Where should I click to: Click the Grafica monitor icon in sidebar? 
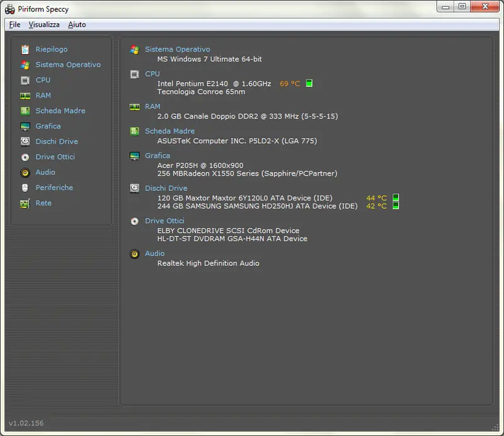point(25,126)
